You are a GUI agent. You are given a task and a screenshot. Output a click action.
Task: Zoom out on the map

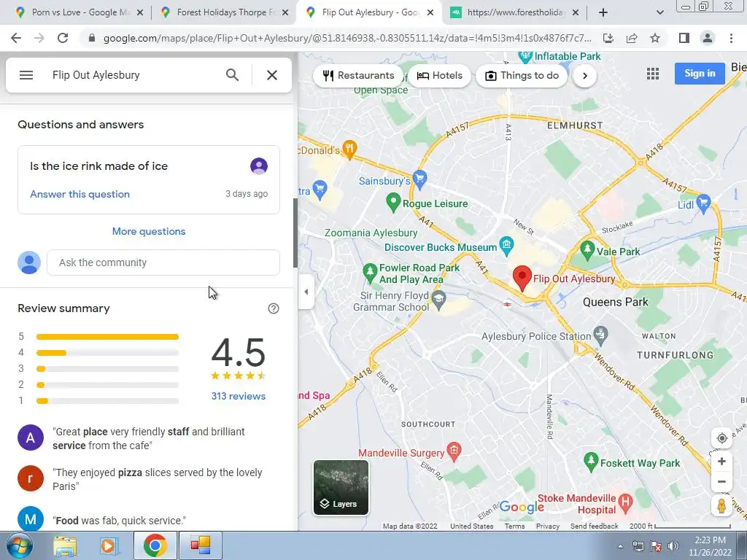721,482
